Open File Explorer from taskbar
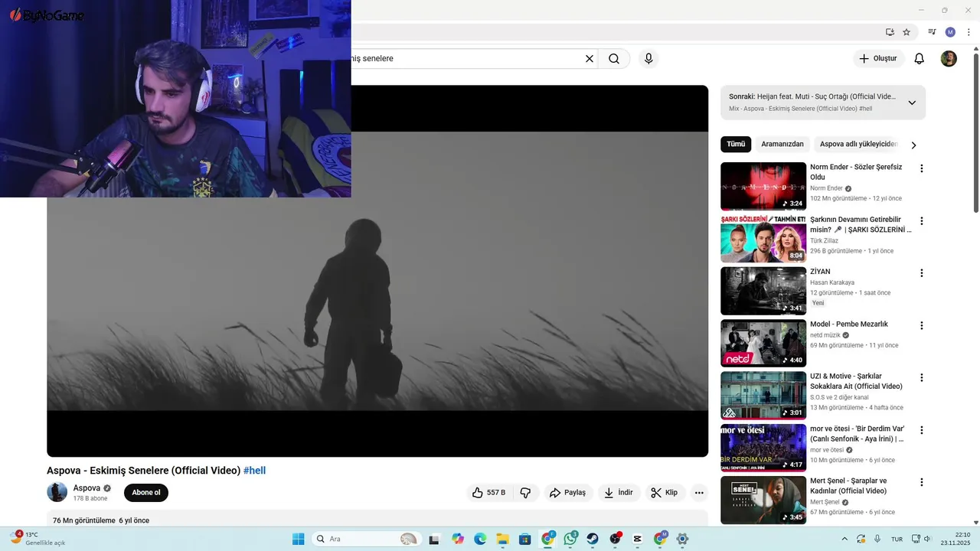Image resolution: width=980 pixels, height=551 pixels. (x=502, y=539)
